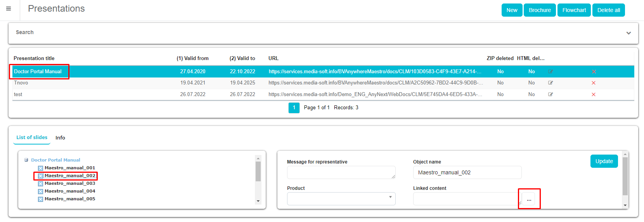Delete Doctor Portal Manual via red X

pos(594,72)
